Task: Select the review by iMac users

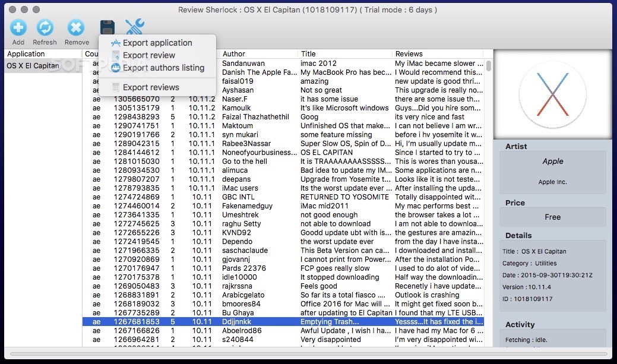Action: (x=240, y=188)
